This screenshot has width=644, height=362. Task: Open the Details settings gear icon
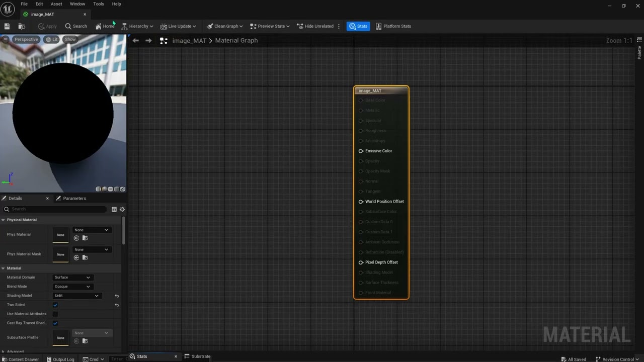(122, 209)
